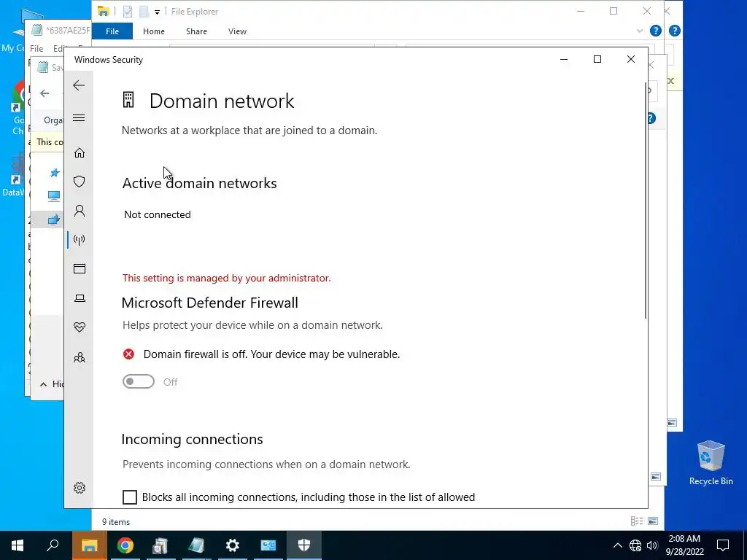Open taskbar search magnifier
The image size is (747, 560).
point(53,545)
